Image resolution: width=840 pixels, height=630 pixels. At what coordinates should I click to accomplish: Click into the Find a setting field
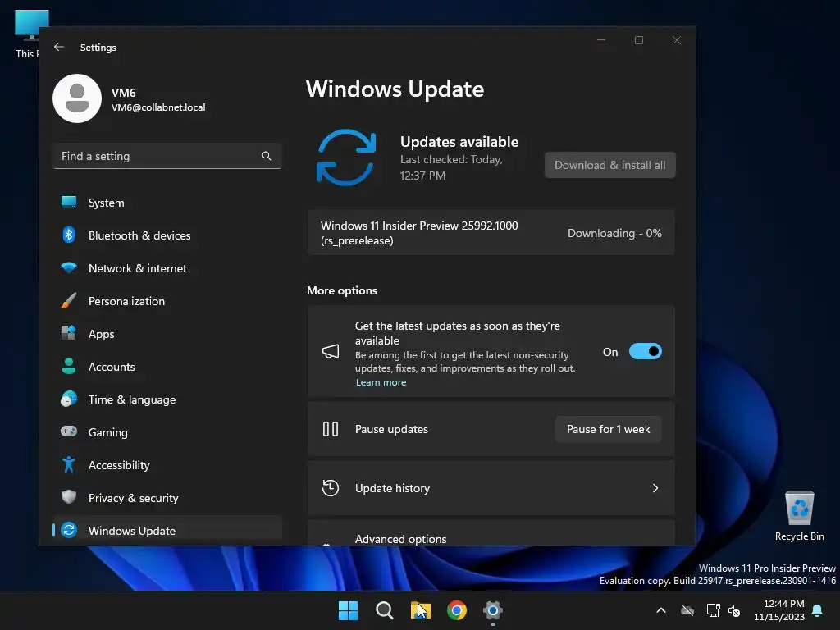tap(167, 156)
